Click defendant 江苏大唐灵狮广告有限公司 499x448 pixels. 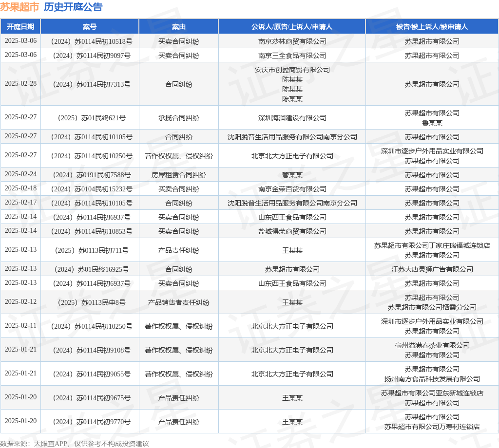click(432, 270)
